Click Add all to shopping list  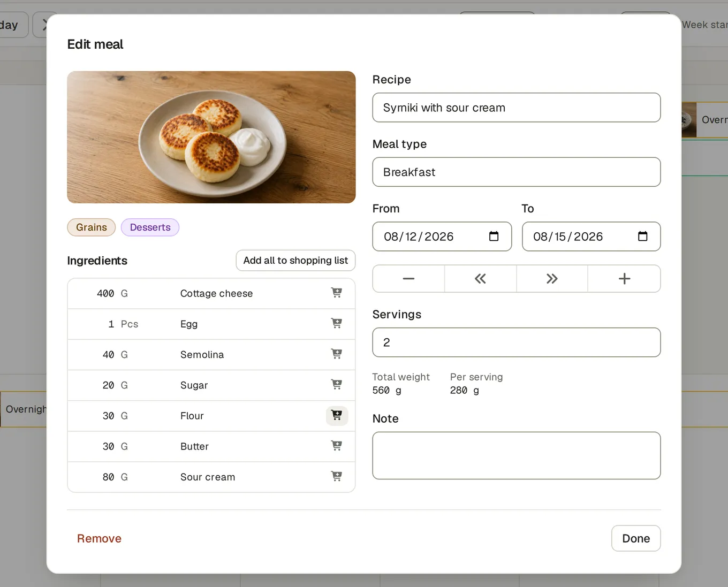point(295,261)
